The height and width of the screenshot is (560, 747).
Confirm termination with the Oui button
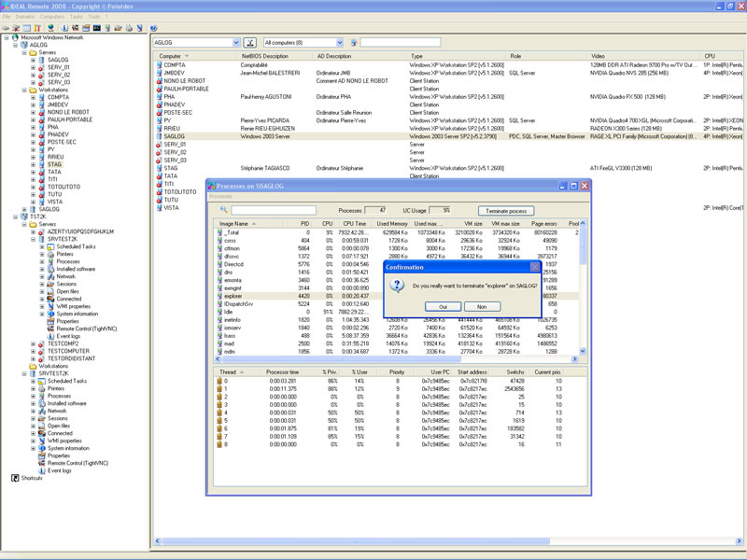pos(443,307)
